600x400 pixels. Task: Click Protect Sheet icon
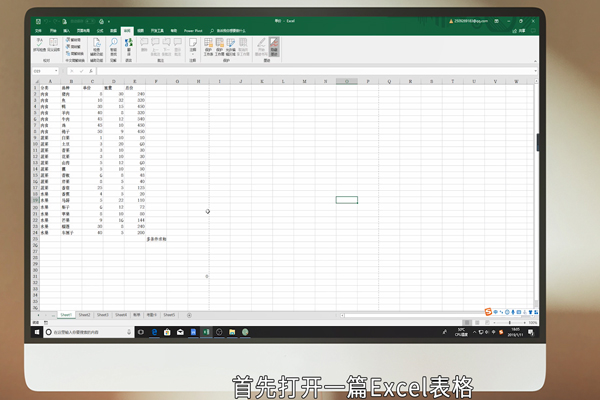coord(208,47)
